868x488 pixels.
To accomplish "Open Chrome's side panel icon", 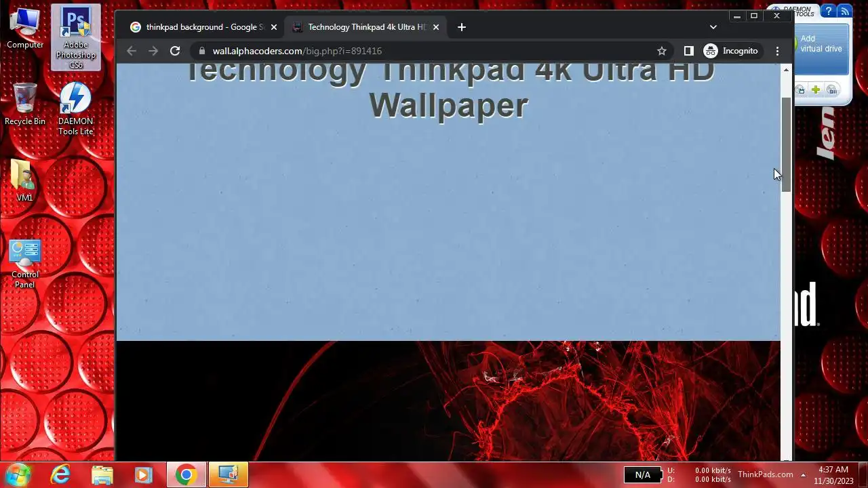I will pyautogui.click(x=688, y=51).
